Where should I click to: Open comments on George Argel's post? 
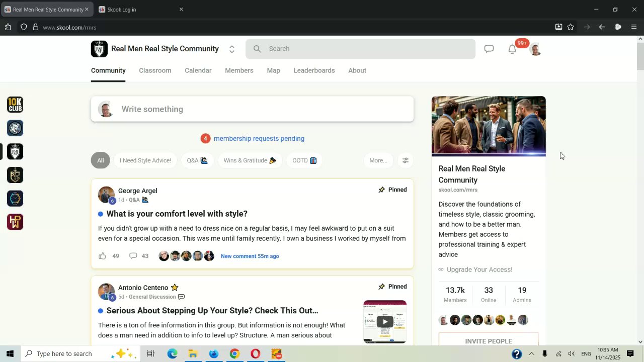tap(133, 256)
